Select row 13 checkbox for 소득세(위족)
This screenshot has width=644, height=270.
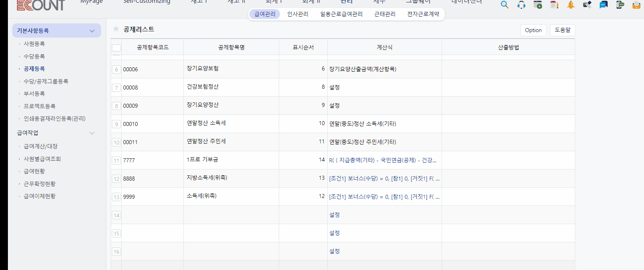coord(116,197)
